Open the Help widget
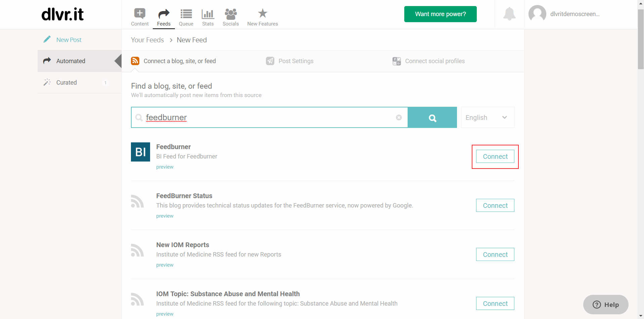 (606, 305)
